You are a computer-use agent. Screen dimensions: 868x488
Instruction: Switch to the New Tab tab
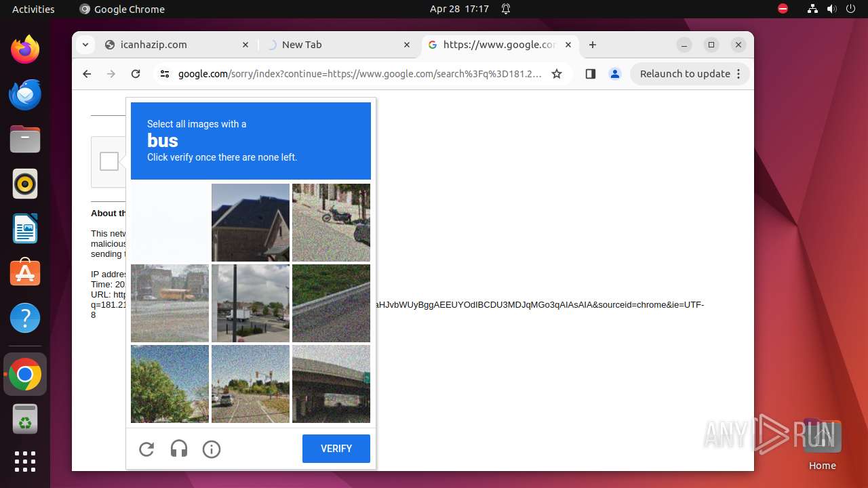[338, 45]
